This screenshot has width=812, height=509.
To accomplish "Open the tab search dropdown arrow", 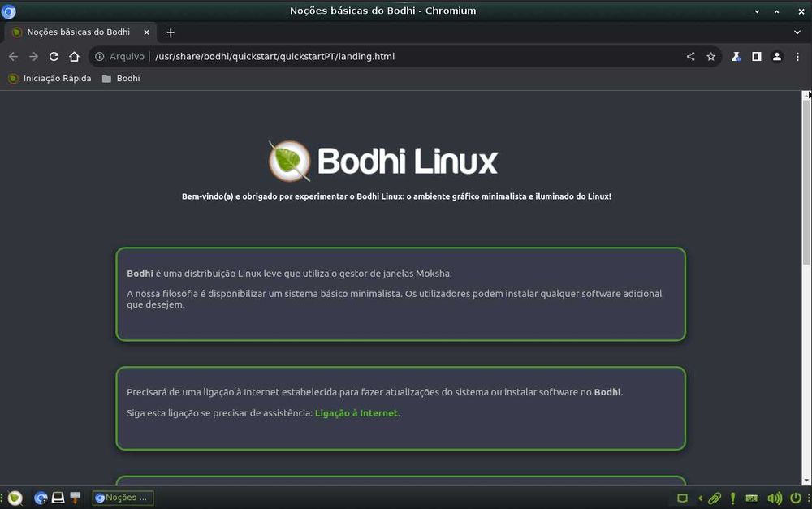I will (x=797, y=32).
